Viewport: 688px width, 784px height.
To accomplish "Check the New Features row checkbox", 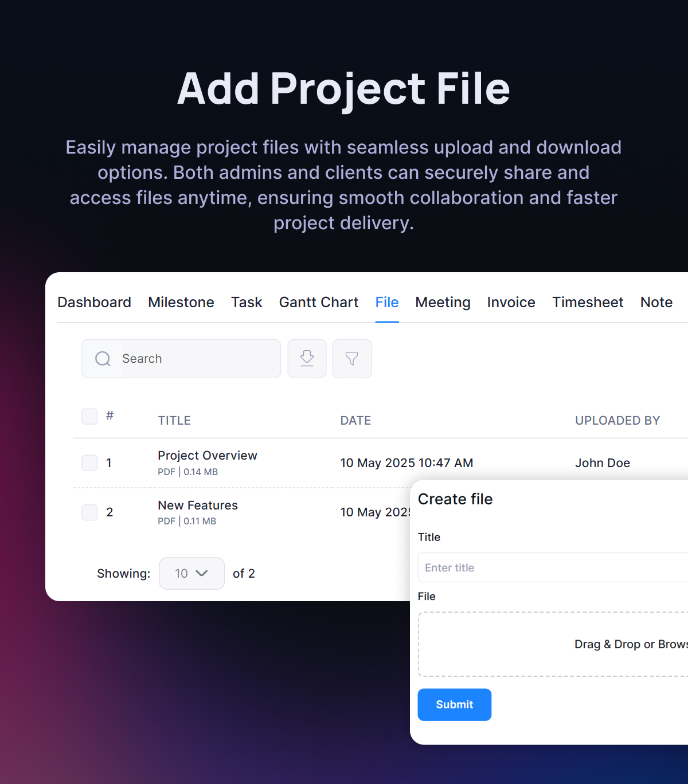I will click(x=89, y=512).
